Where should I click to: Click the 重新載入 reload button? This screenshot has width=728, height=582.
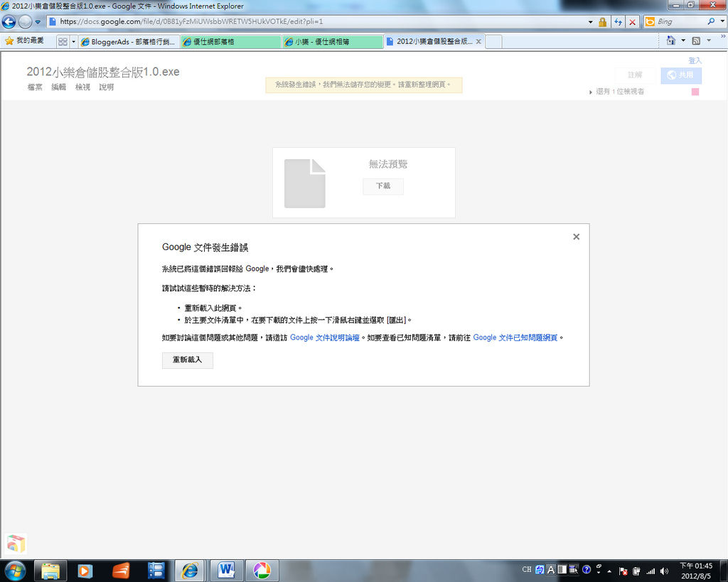click(x=188, y=360)
